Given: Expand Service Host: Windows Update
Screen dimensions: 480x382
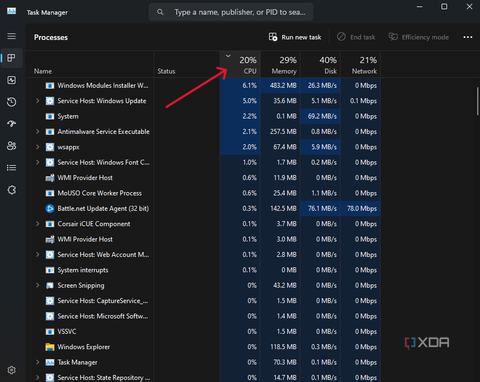Looking at the screenshot, I should pos(37,101).
